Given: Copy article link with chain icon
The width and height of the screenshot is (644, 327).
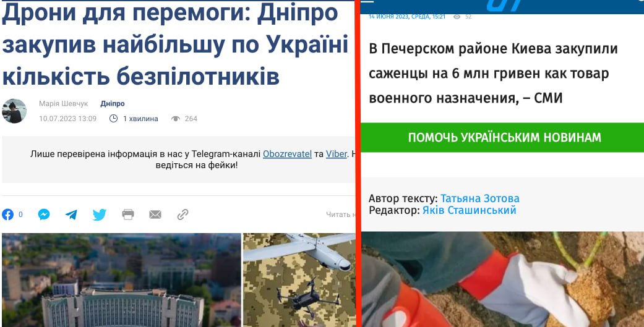Looking at the screenshot, I should point(182,214).
